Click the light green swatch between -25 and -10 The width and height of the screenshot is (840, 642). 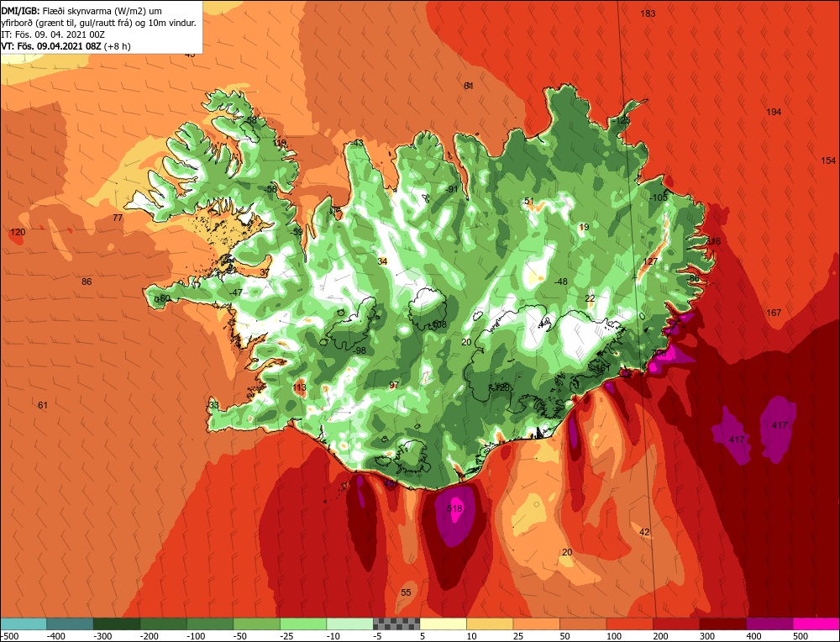pos(303,624)
